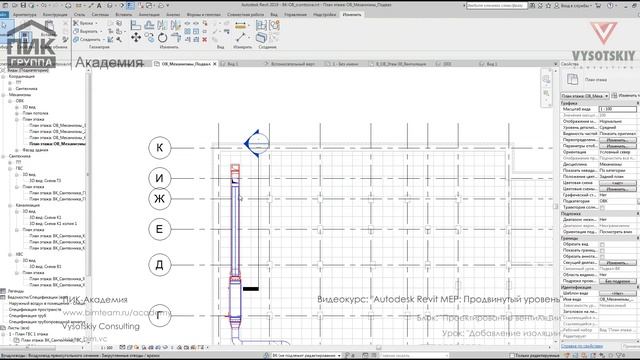Collapse the ГВС node in project browser
This screenshot has width=640, height=360.
click(x=10, y=169)
